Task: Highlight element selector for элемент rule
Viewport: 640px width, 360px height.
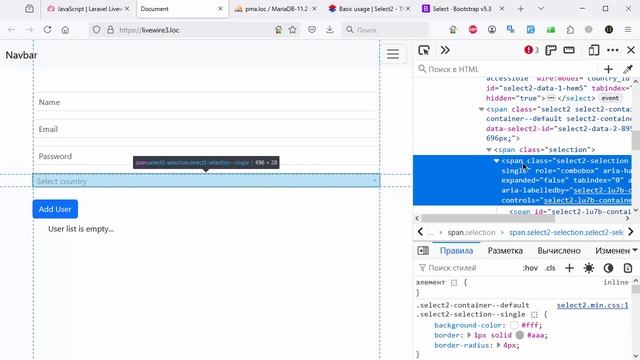Action: [454, 282]
